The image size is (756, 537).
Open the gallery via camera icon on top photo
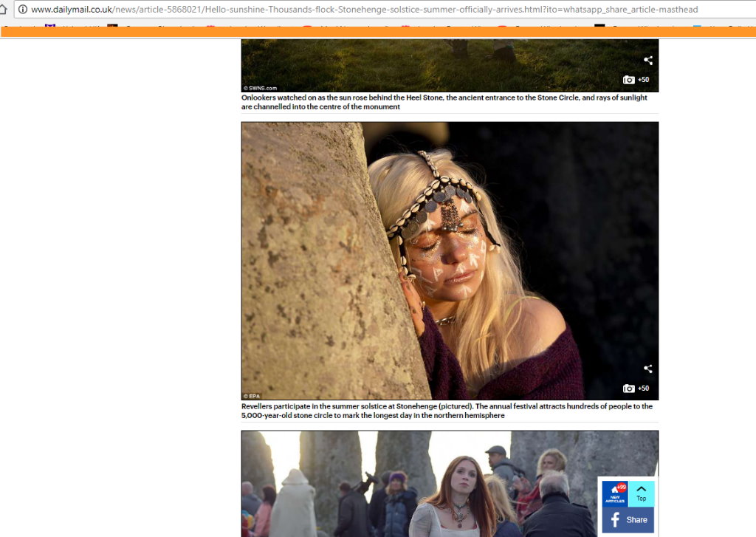pos(628,80)
